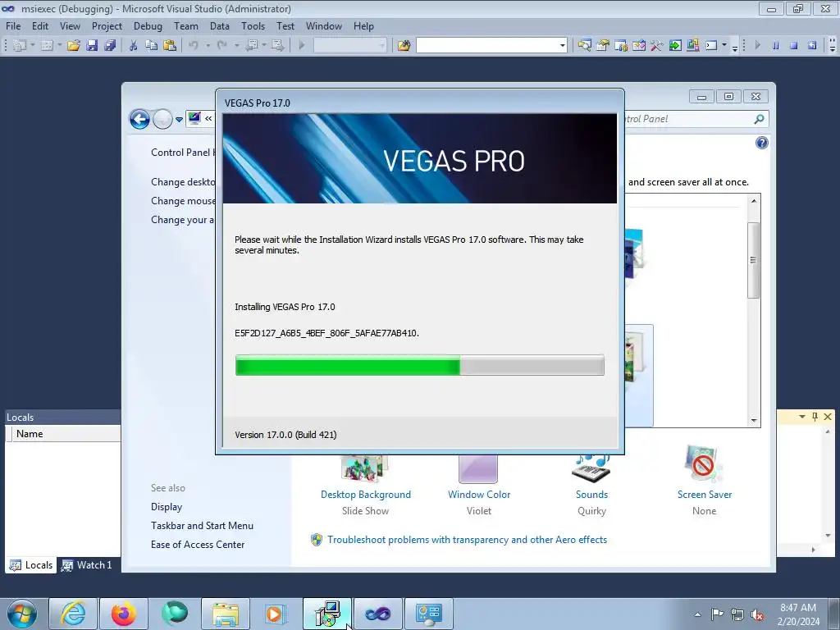Click the volume icon in the system tray

click(757, 614)
